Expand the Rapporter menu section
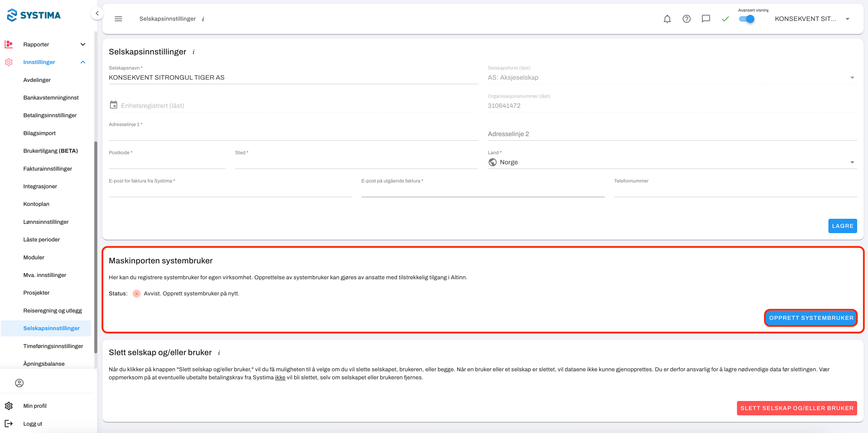Viewport: 868px width, 433px height. tap(83, 44)
